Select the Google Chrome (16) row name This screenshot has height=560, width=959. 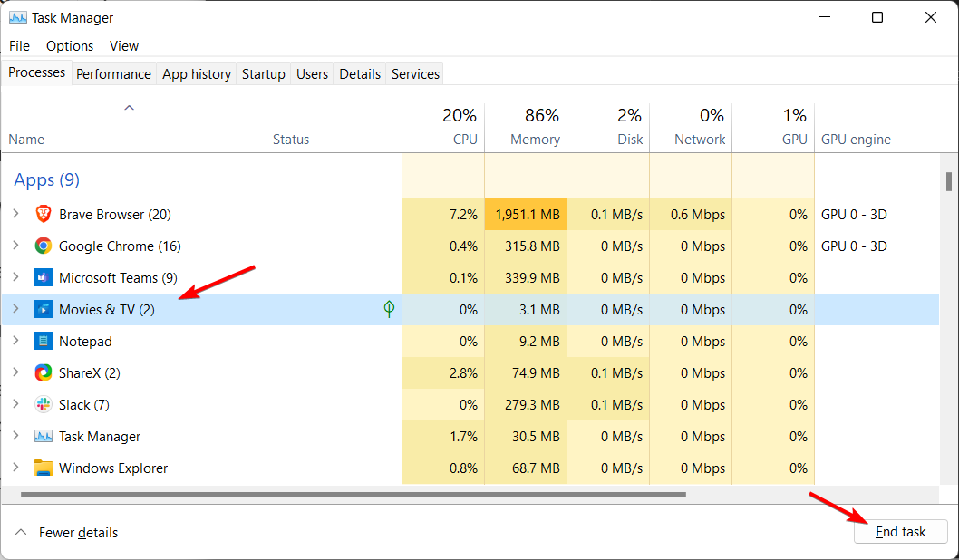(x=120, y=246)
